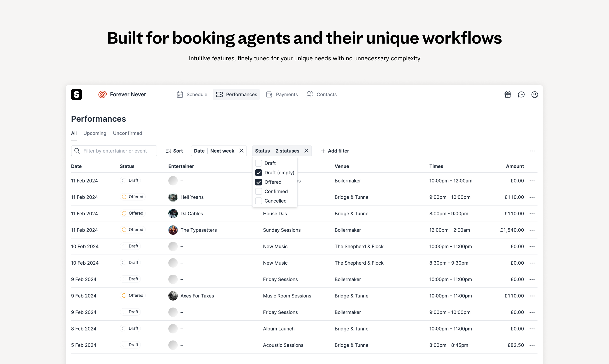Click Acoustic Sessions event text

pyautogui.click(x=283, y=345)
